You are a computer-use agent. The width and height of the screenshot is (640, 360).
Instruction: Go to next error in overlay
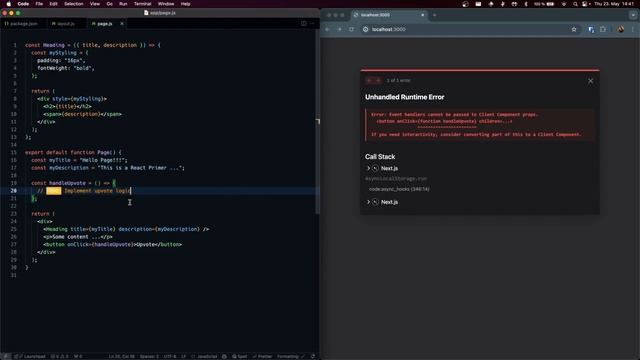point(378,80)
